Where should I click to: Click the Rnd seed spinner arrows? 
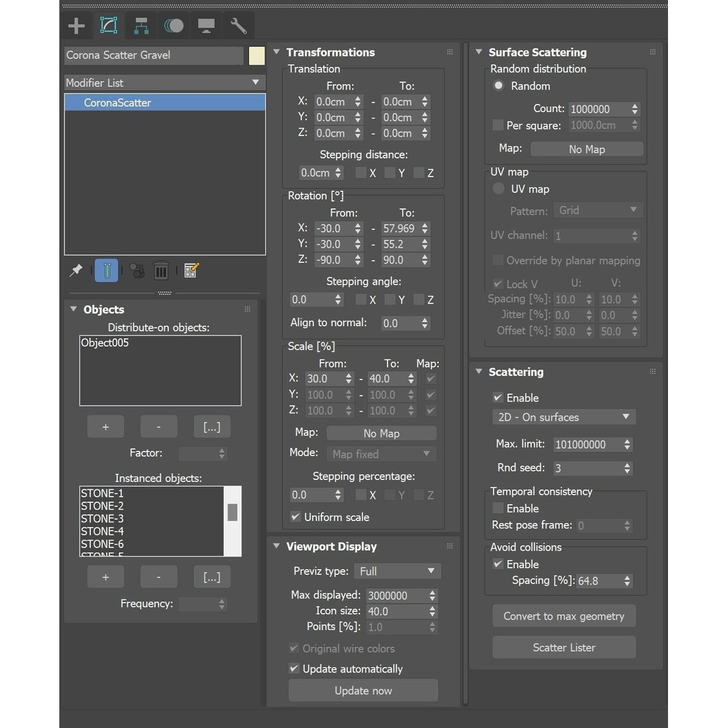[x=628, y=468]
